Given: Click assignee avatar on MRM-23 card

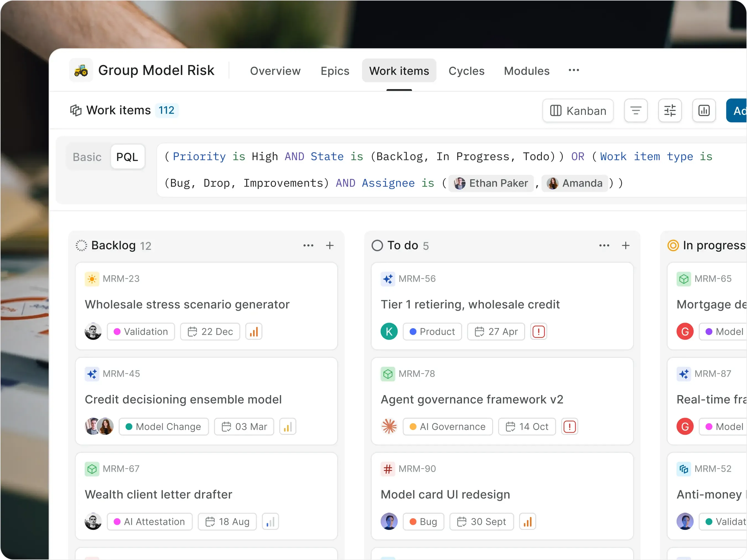Looking at the screenshot, I should 93,331.
